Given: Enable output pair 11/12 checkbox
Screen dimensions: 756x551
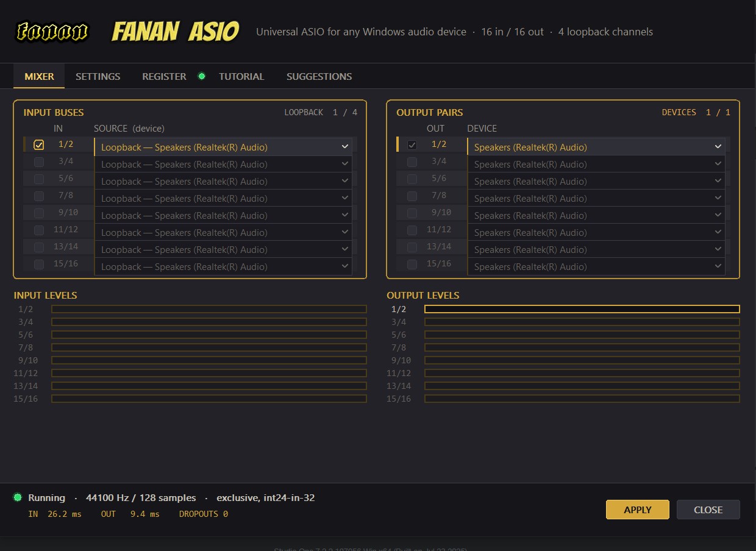Looking at the screenshot, I should coord(412,230).
